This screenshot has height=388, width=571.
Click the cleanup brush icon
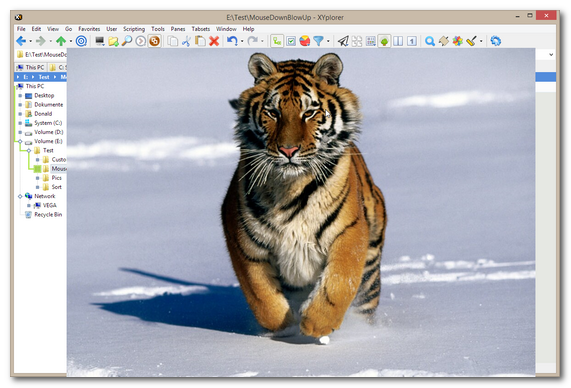tap(471, 41)
